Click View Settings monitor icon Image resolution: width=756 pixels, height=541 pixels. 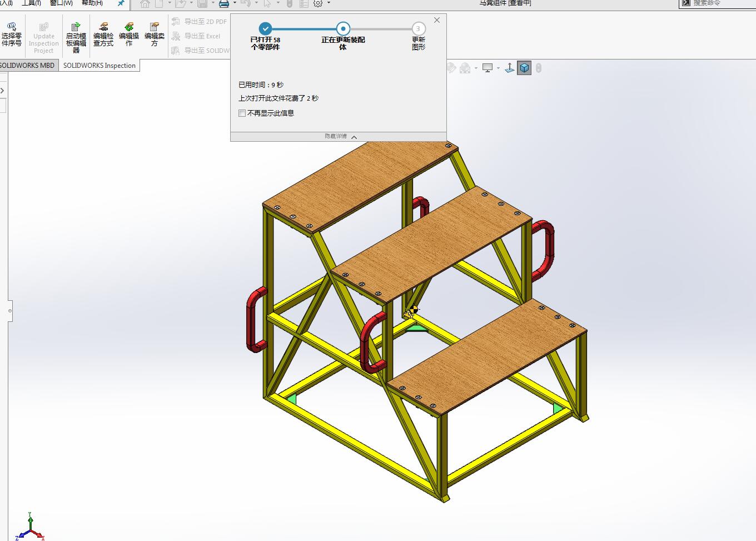point(488,68)
